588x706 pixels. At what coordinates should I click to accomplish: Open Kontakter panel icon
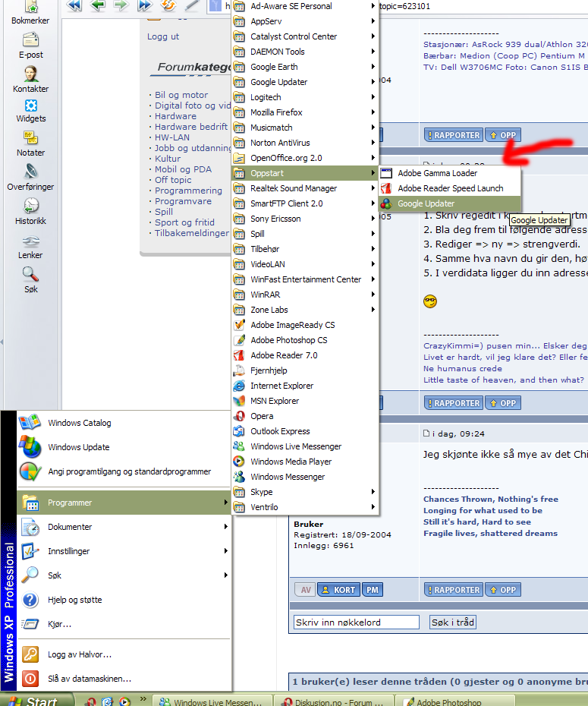pos(30,74)
